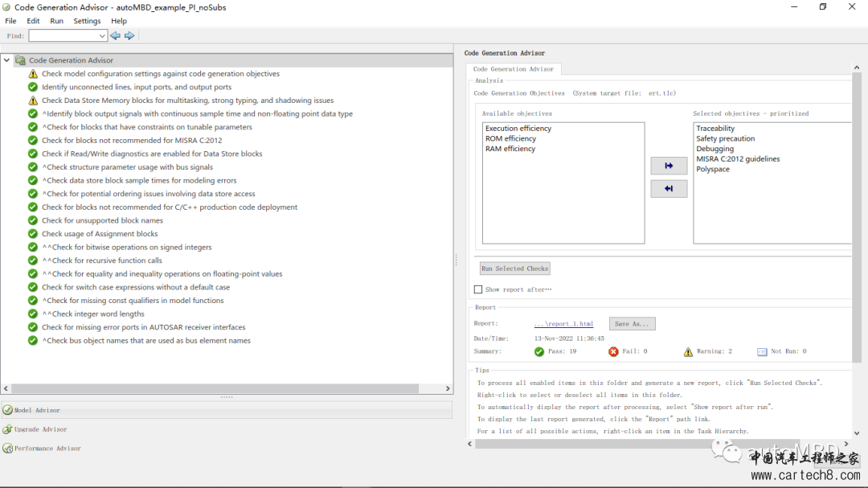Open the Edit menu
Image resolution: width=868 pixels, height=488 pixels.
point(33,20)
